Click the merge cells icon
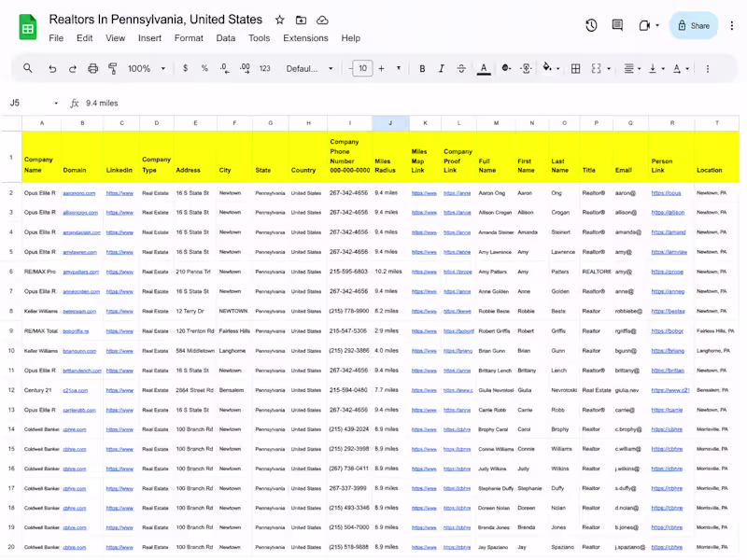 [596, 68]
